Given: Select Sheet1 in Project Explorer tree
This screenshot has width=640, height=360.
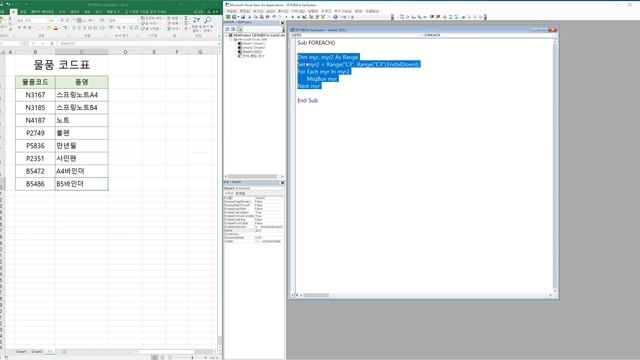Looking at the screenshot, I should pyautogui.click(x=253, y=43).
